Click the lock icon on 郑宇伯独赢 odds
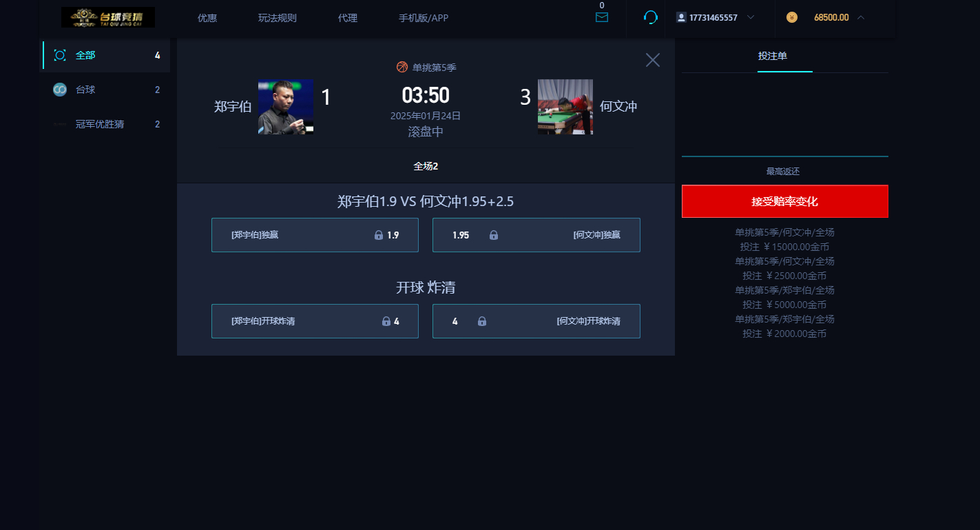Image resolution: width=980 pixels, height=530 pixels. click(378, 235)
